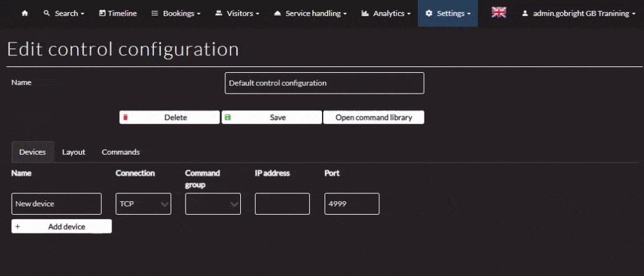The height and width of the screenshot is (276, 644).
Task: Switch to the Layout tab
Action: pos(73,152)
